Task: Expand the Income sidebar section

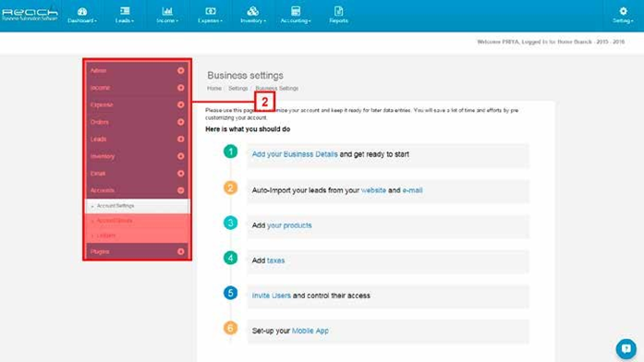Action: [181, 88]
